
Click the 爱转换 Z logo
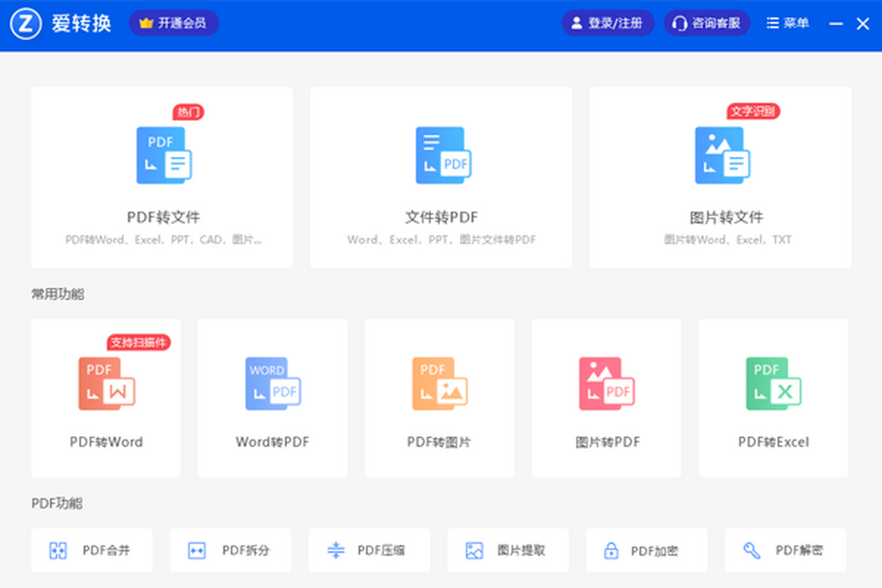pos(26,24)
